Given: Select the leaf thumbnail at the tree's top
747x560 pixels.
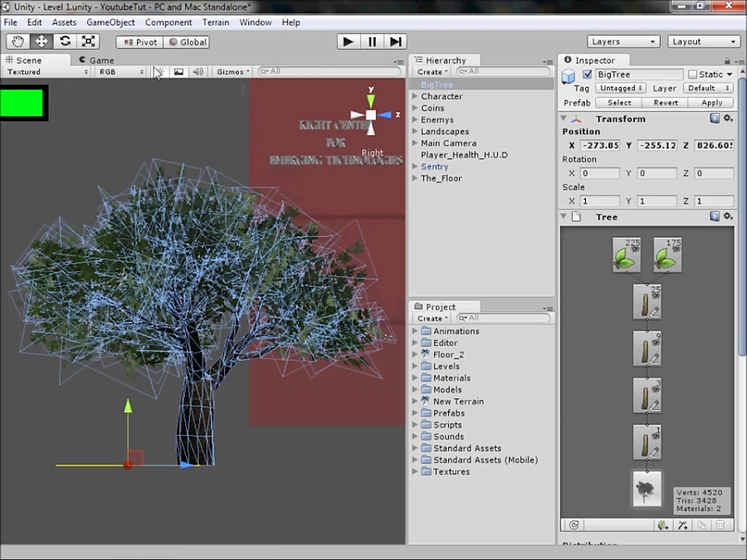Looking at the screenshot, I should (626, 254).
